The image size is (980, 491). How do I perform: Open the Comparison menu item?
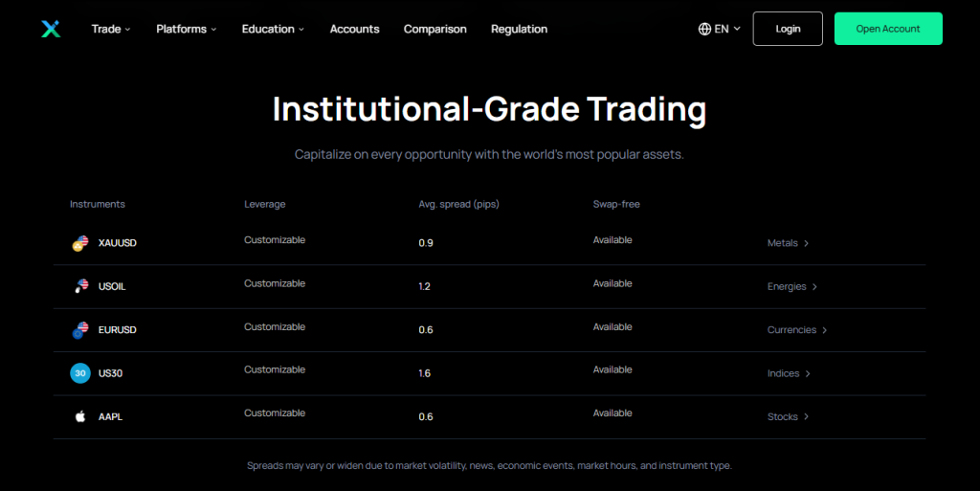click(x=435, y=29)
